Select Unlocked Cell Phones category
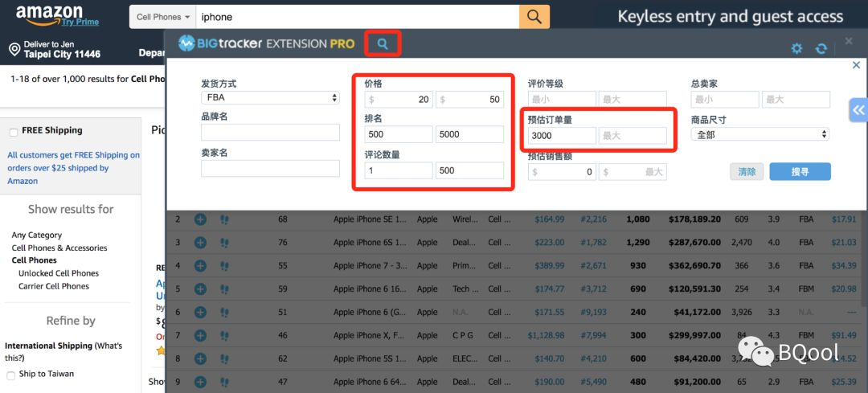The width and height of the screenshot is (868, 393). tap(58, 273)
